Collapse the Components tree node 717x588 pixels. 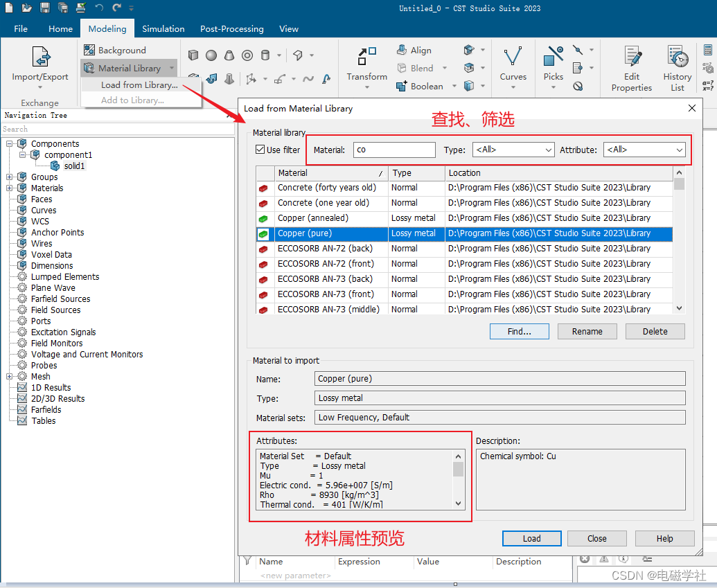[x=9, y=143]
